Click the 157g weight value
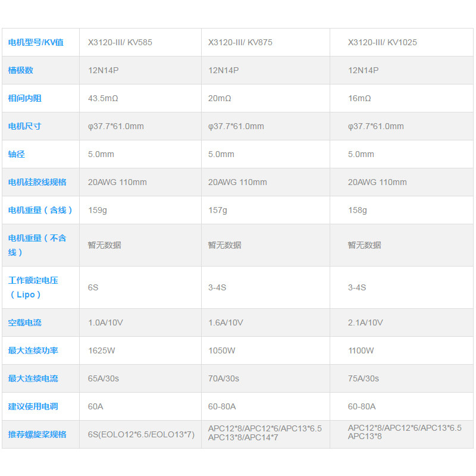 click(218, 210)
